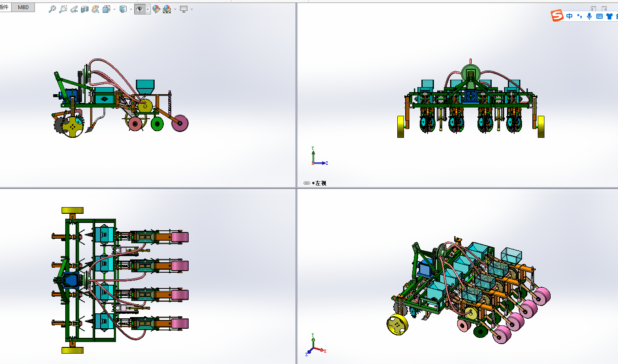Click the Display Style icon

click(123, 9)
